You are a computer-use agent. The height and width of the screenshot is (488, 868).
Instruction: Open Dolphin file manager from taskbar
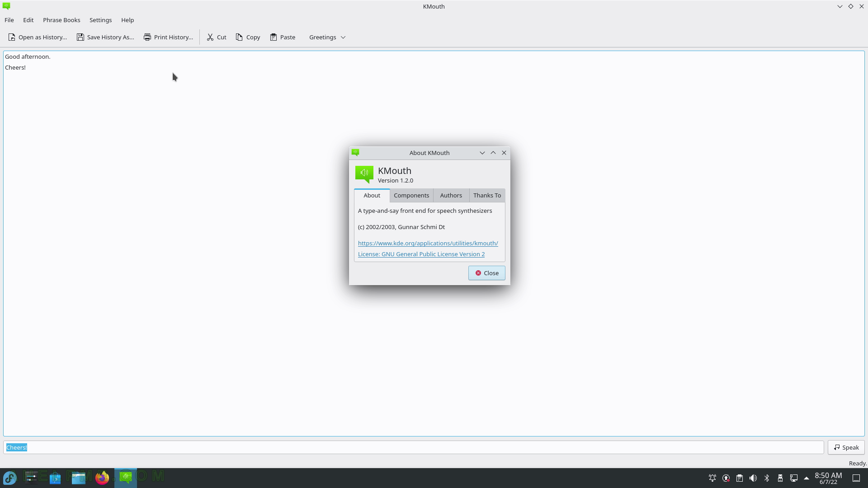pos(79,478)
